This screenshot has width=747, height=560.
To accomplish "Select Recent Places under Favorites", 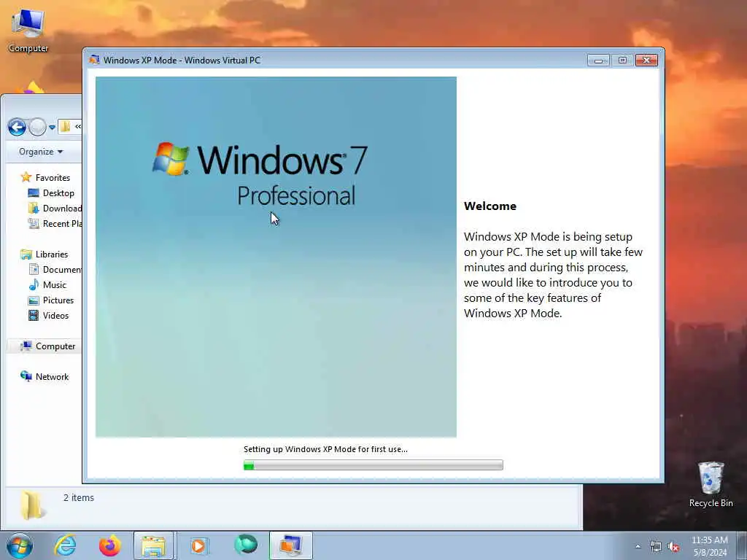I will coord(55,223).
